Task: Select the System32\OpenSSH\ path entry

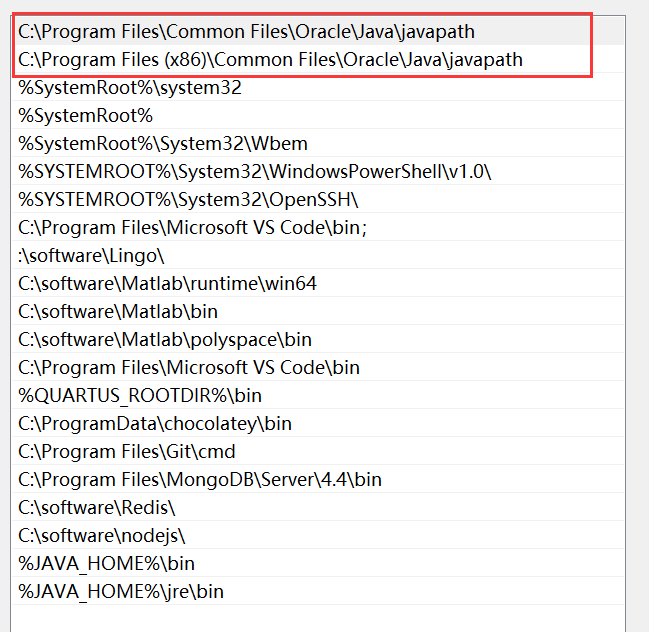Action: point(318,199)
